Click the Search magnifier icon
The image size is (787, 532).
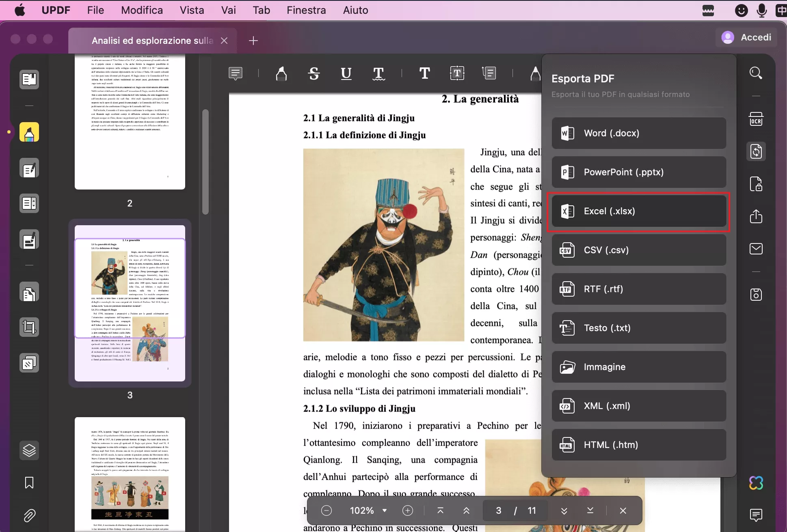[756, 73]
